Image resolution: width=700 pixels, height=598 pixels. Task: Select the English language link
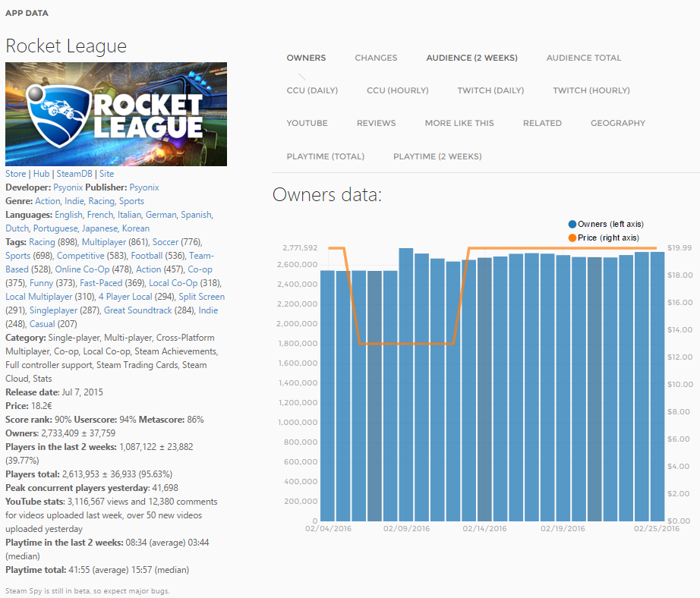click(x=69, y=215)
